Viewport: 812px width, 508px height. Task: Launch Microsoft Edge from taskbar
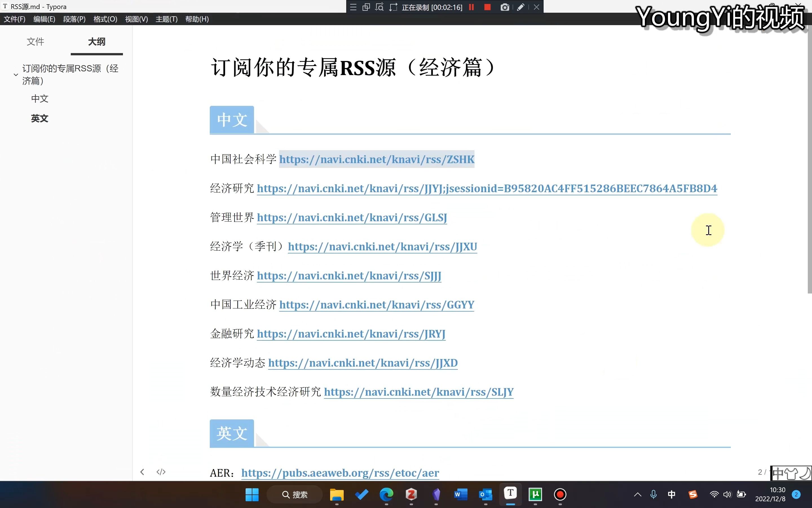tap(386, 494)
